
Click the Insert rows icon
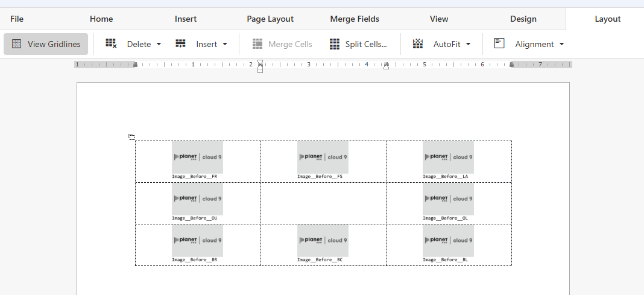pyautogui.click(x=180, y=43)
